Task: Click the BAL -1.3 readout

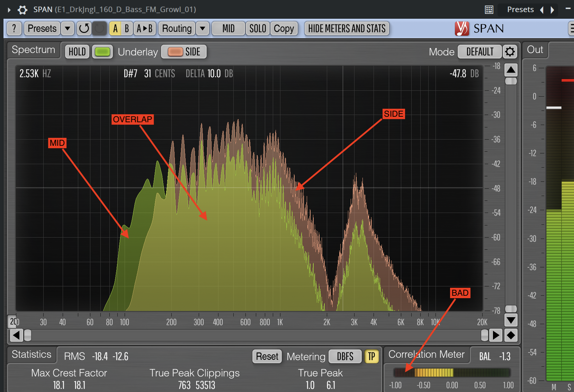Action: coord(495,356)
